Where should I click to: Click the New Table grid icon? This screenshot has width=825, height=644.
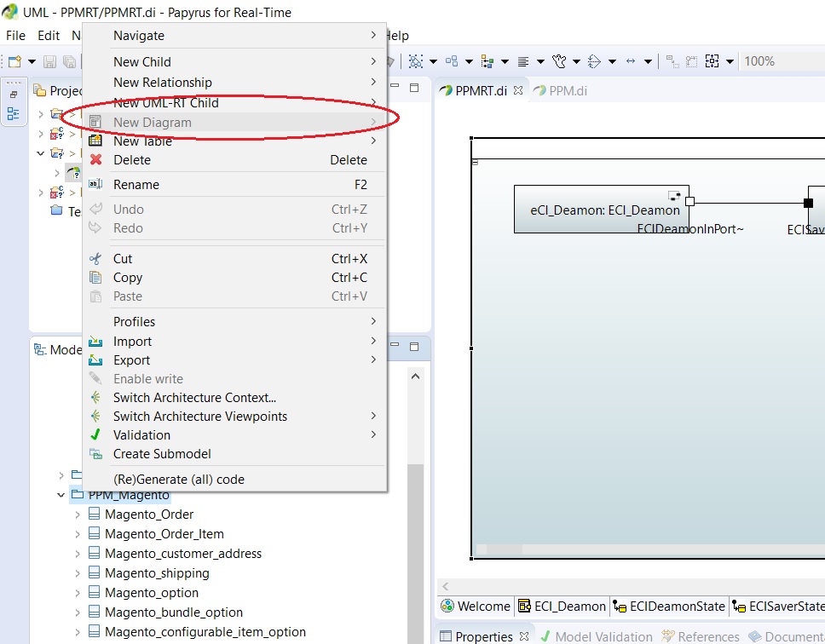pos(95,140)
